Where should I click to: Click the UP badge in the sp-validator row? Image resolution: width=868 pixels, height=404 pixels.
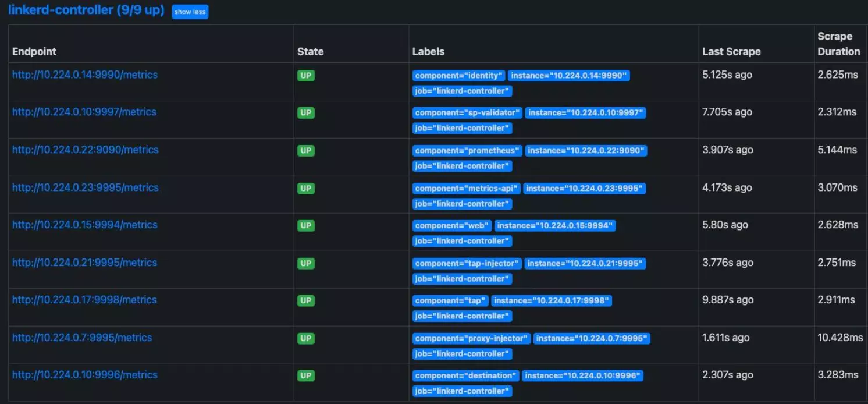[x=306, y=113]
